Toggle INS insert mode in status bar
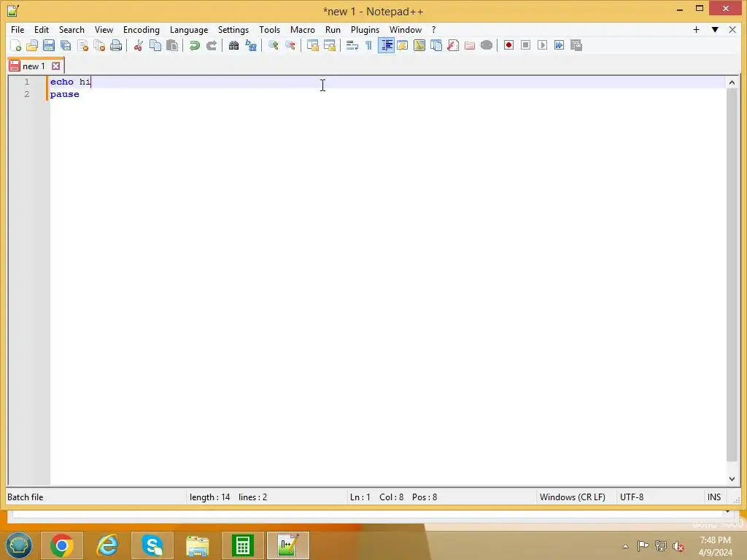747x560 pixels. click(714, 497)
